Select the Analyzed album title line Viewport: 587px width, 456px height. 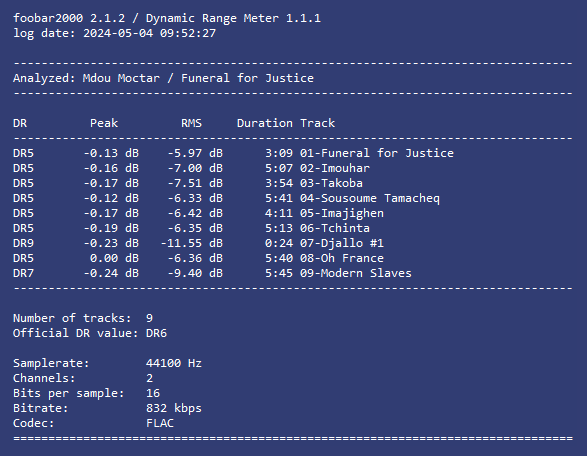pos(163,78)
